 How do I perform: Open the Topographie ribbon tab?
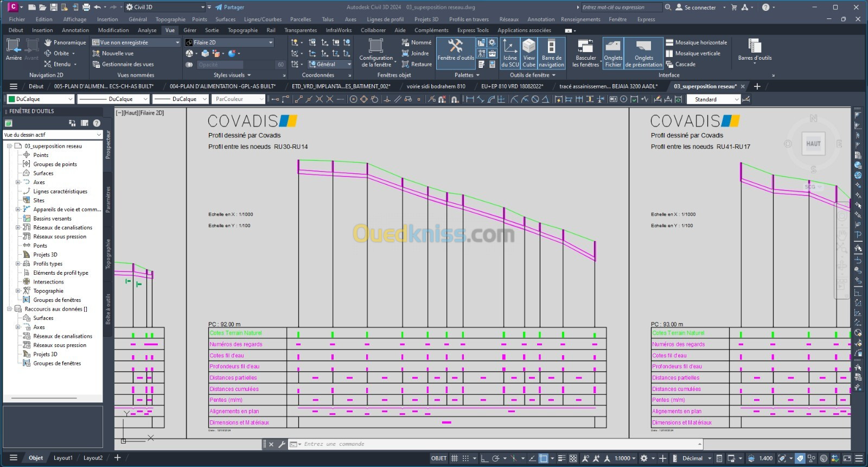[242, 30]
